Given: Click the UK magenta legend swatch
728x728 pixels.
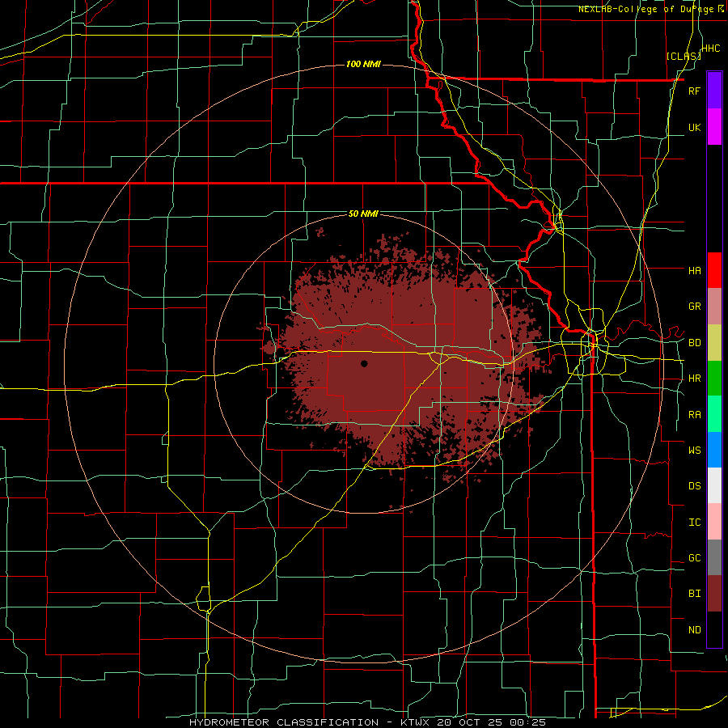Looking at the screenshot, I should pos(714,127).
